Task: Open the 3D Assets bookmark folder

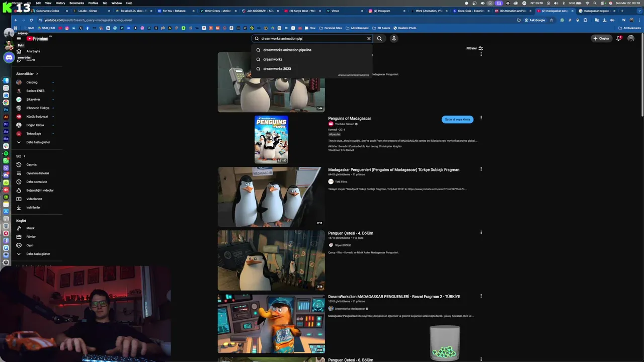Action: click(381, 28)
